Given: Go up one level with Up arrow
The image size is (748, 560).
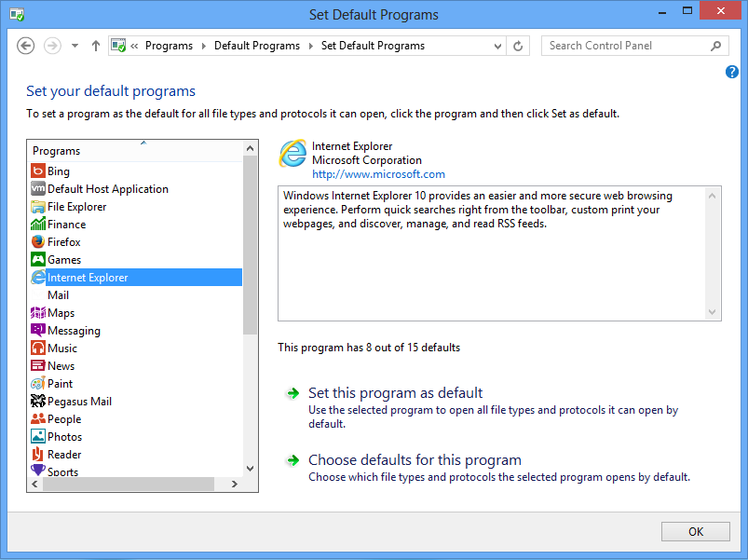Looking at the screenshot, I should 96,46.
